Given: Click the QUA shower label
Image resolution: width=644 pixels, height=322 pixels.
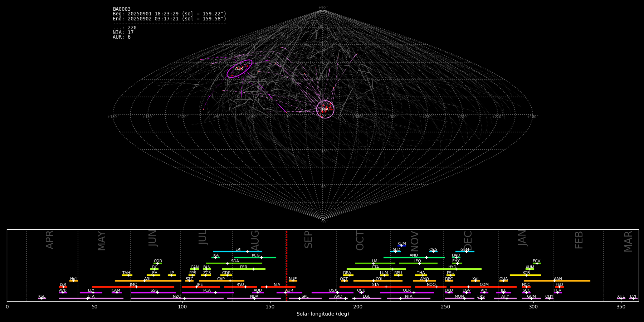Looking at the screenshot, I should [x=504, y=279].
